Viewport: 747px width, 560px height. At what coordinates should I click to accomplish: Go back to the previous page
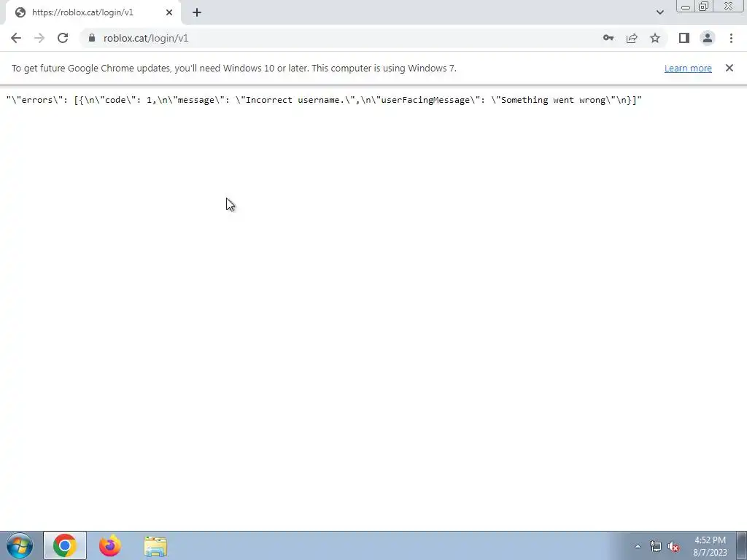[16, 38]
